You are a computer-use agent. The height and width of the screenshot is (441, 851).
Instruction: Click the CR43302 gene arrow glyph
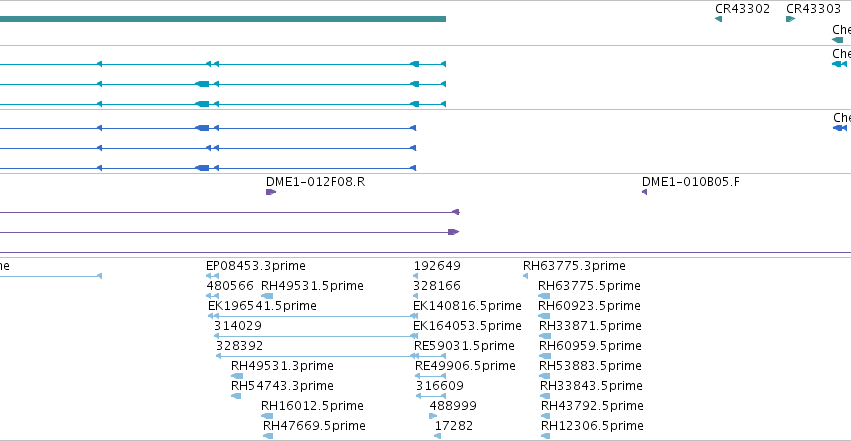[719, 19]
